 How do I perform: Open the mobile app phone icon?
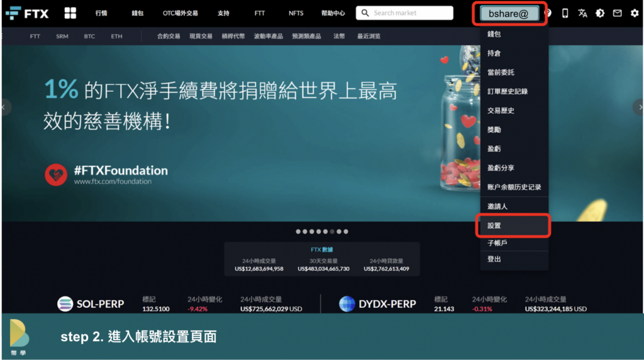(565, 14)
